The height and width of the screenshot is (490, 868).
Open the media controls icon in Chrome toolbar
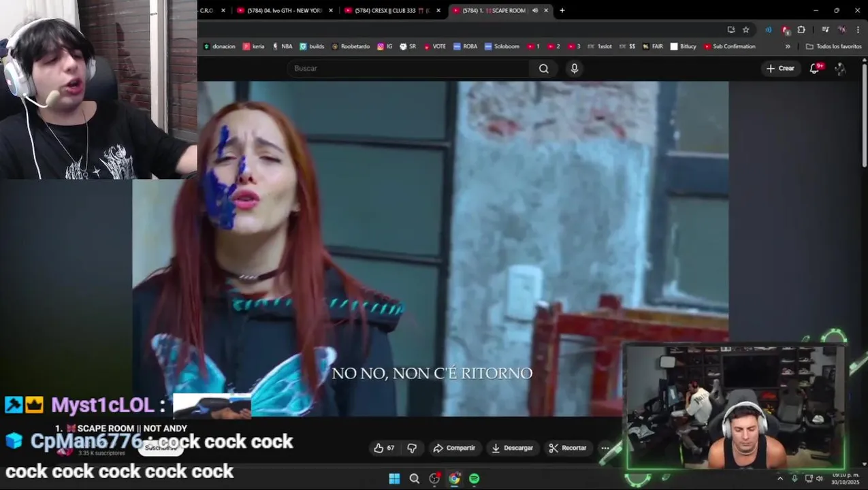point(825,30)
